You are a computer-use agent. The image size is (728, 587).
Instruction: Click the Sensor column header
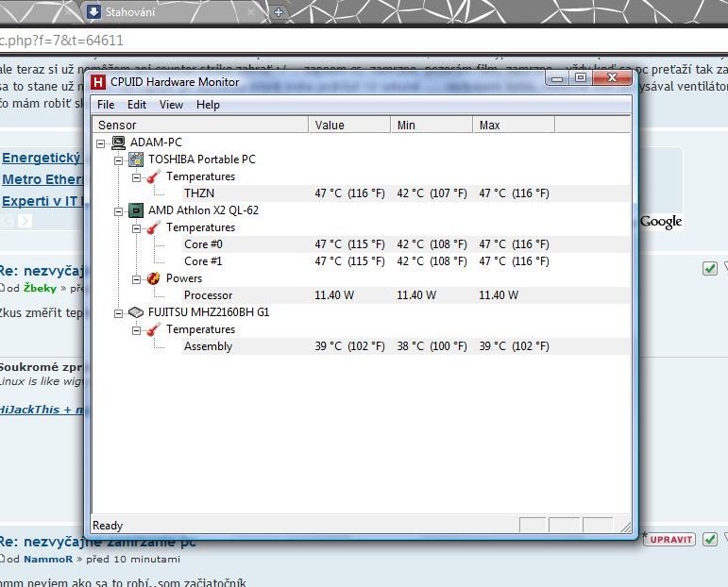coord(200,126)
